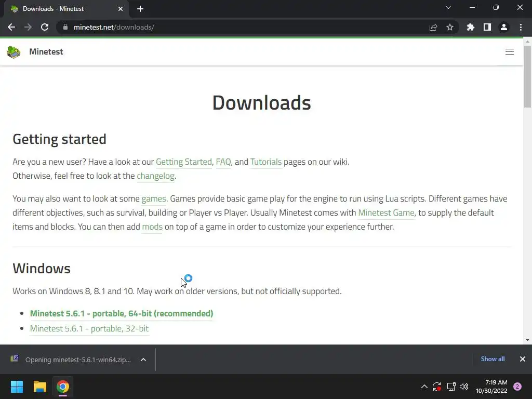
Task: Open File Explorer from taskbar
Action: 39,387
